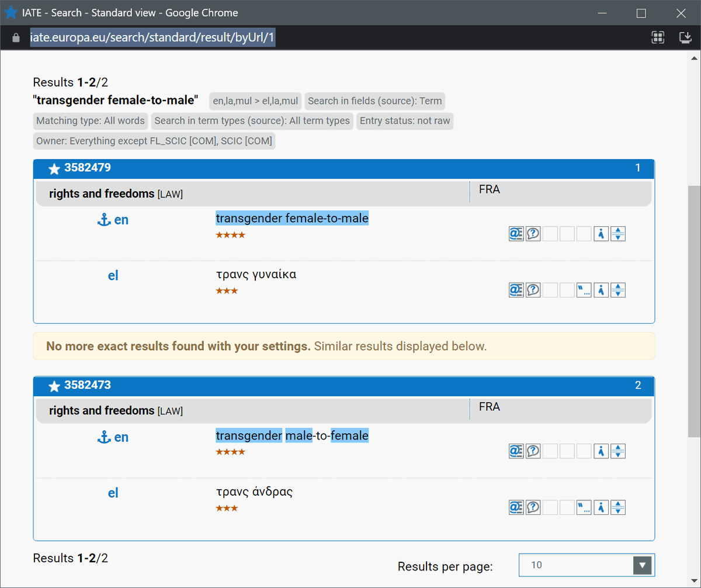
Task: Open entry 3582479
Action: point(88,168)
